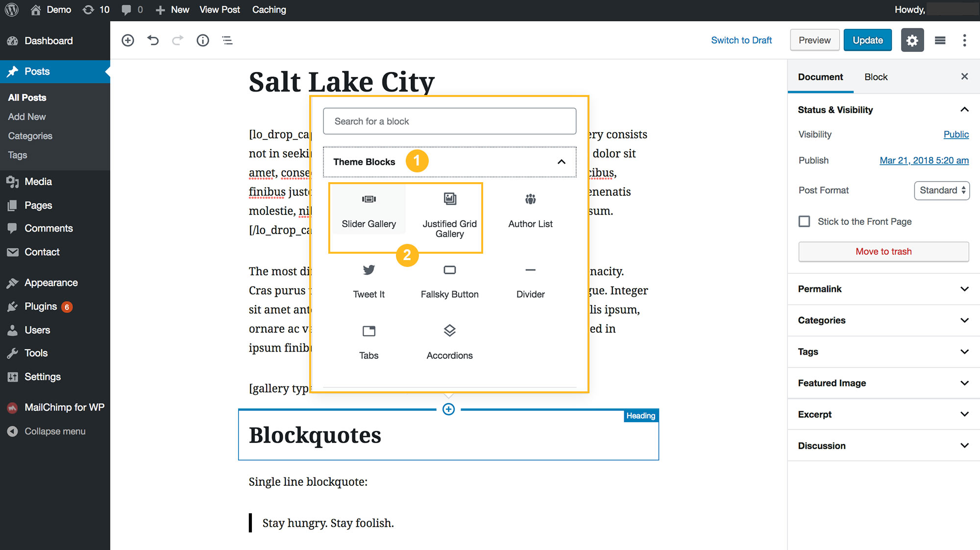
Task: Insert the Fallsky Button block
Action: (450, 281)
